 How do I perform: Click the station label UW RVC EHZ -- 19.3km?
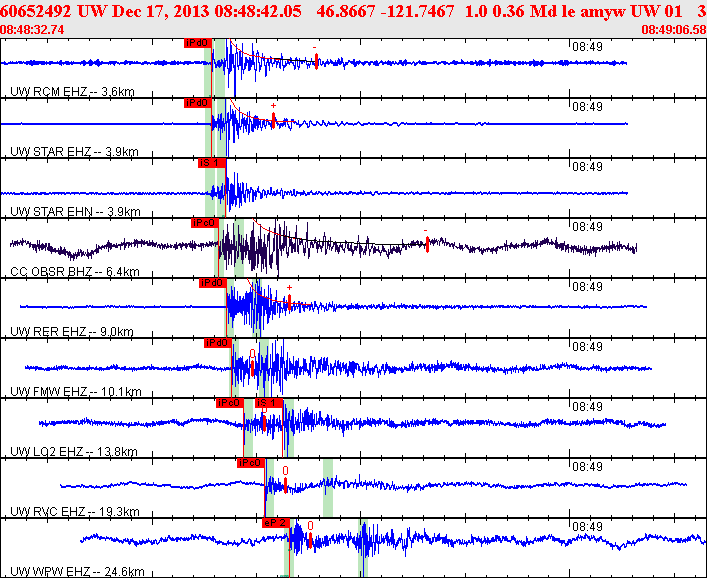(75, 512)
